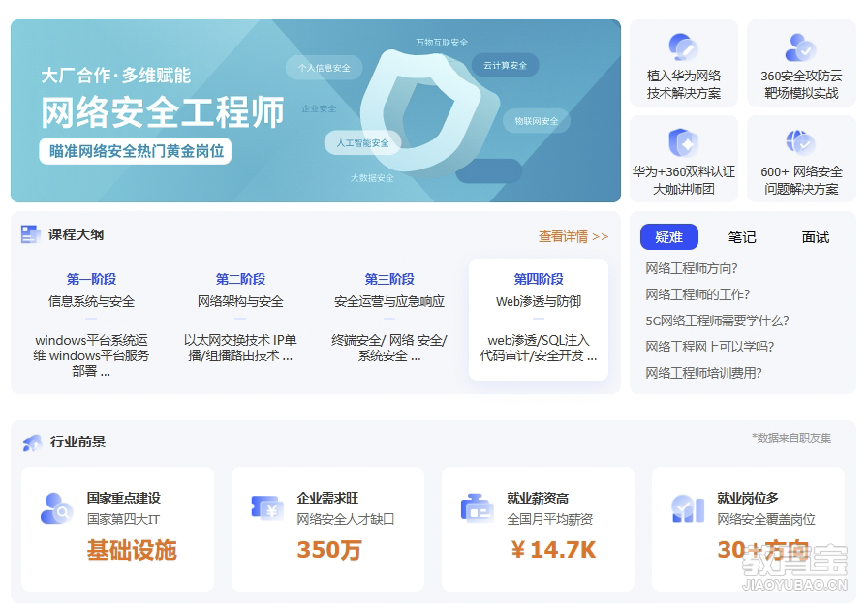868x613 pixels.
Task: Open the 5G网络工程师需要学什么? link
Action: [717, 321]
